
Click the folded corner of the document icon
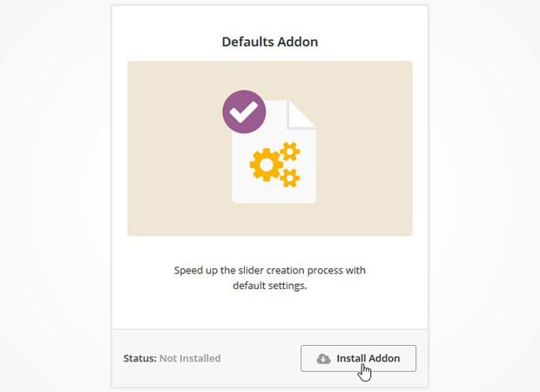[301, 114]
